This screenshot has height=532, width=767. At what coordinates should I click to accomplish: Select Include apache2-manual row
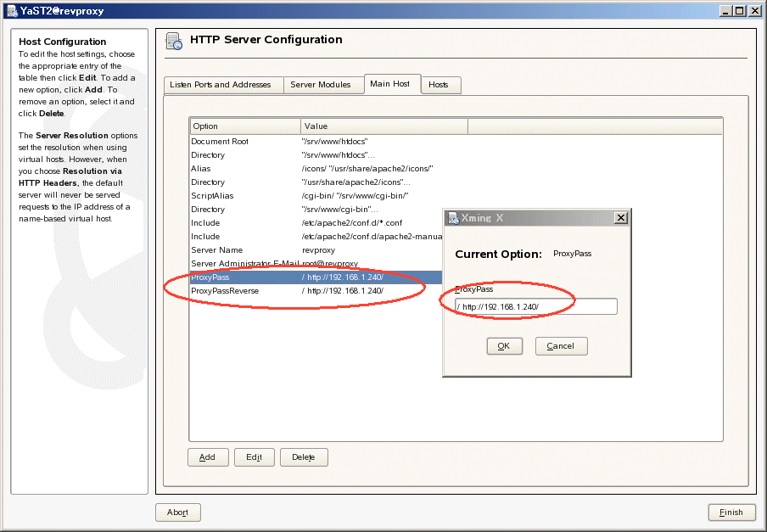point(316,237)
